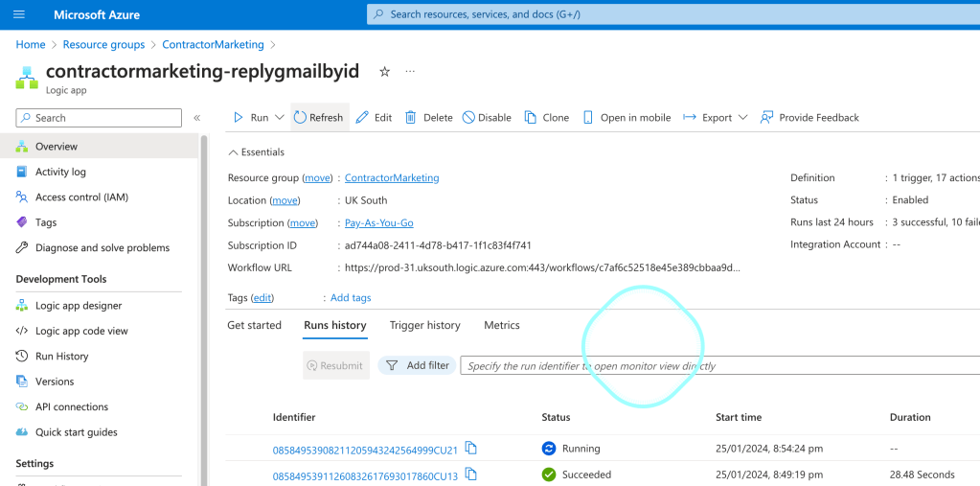Image resolution: width=980 pixels, height=486 pixels.
Task: Collapse the Essentials section
Action: [256, 152]
